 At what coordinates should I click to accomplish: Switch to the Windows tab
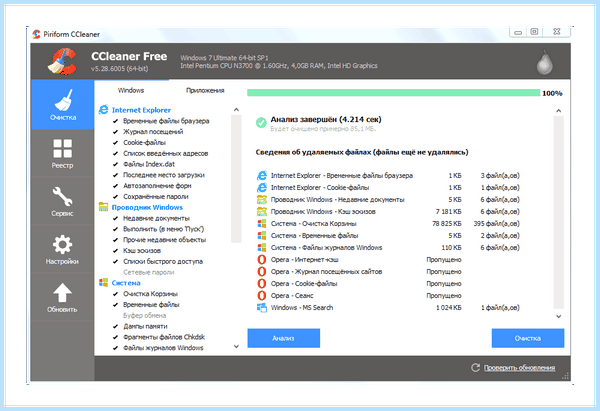[x=131, y=90]
